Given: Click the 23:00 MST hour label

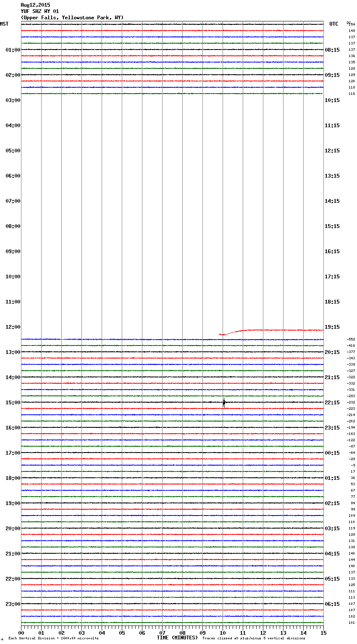Looking at the screenshot, I should click(x=13, y=604).
